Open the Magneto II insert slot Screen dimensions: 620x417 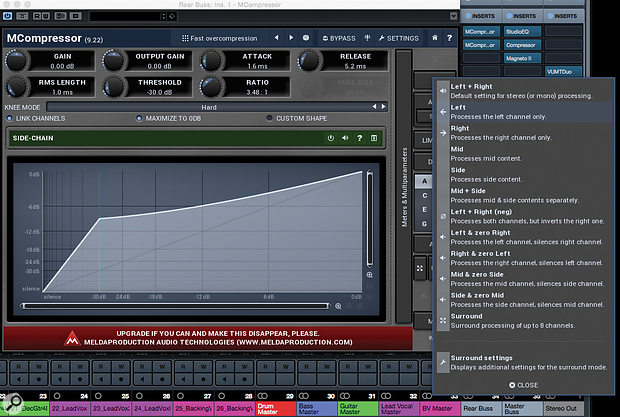coord(522,58)
